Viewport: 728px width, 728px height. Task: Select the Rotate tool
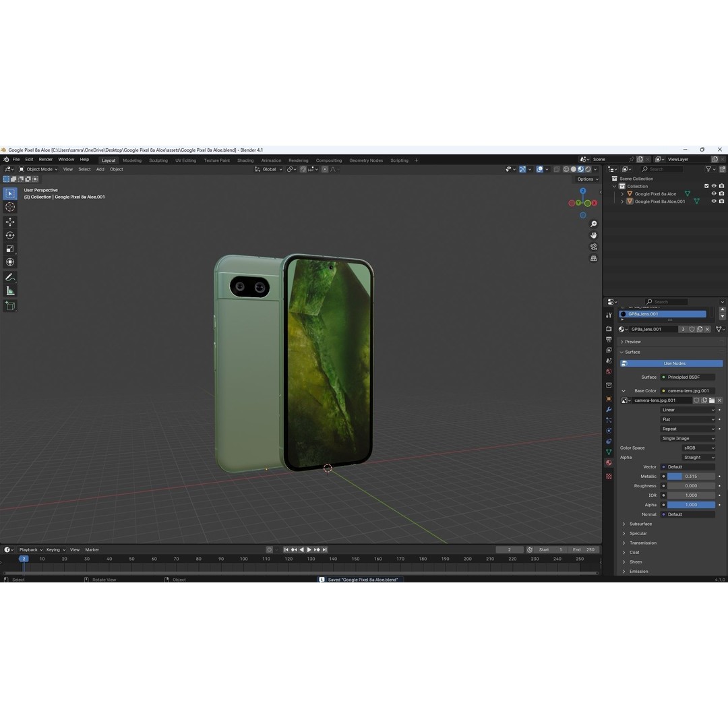[10, 235]
